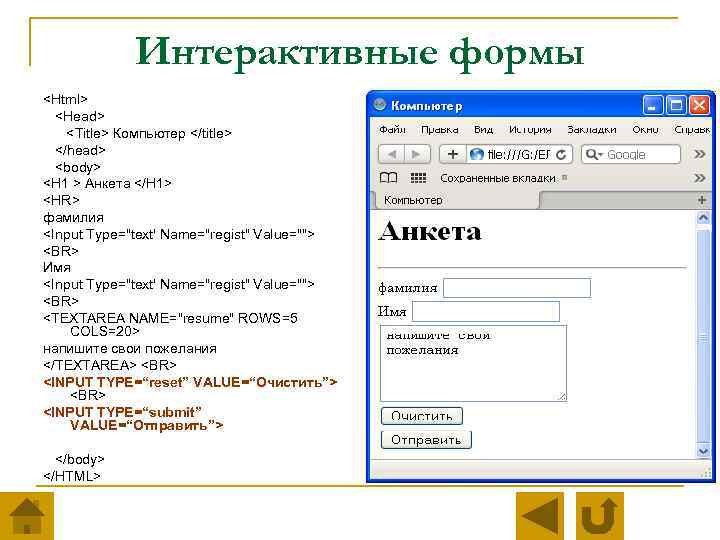Click the slide title Интерактивные формы
The height and width of the screenshot is (540, 720).
point(360,52)
